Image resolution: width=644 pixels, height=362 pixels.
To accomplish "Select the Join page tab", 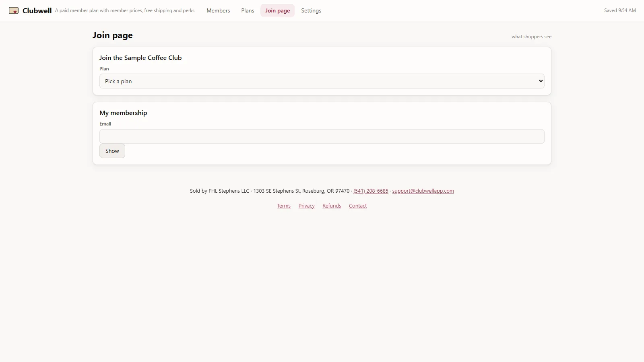I will 277,10.
